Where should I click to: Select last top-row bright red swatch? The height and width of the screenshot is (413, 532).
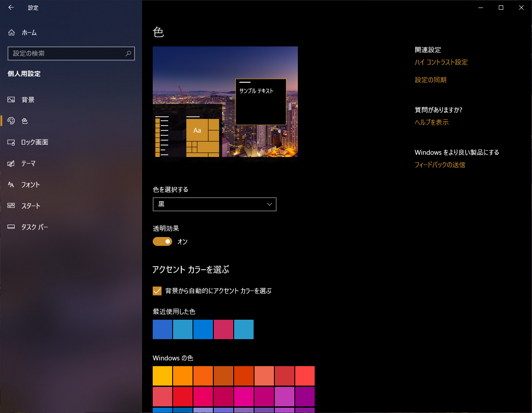click(x=305, y=376)
